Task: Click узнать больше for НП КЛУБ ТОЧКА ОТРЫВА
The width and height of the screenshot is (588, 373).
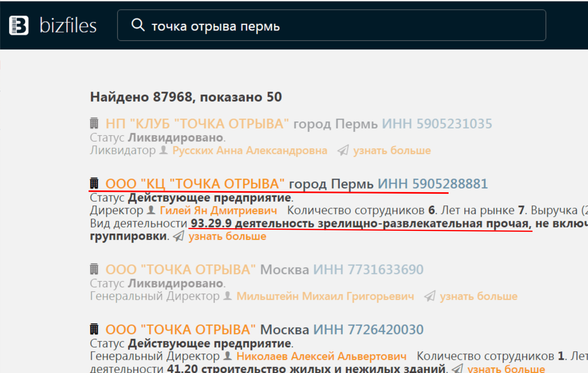Action: (392, 150)
